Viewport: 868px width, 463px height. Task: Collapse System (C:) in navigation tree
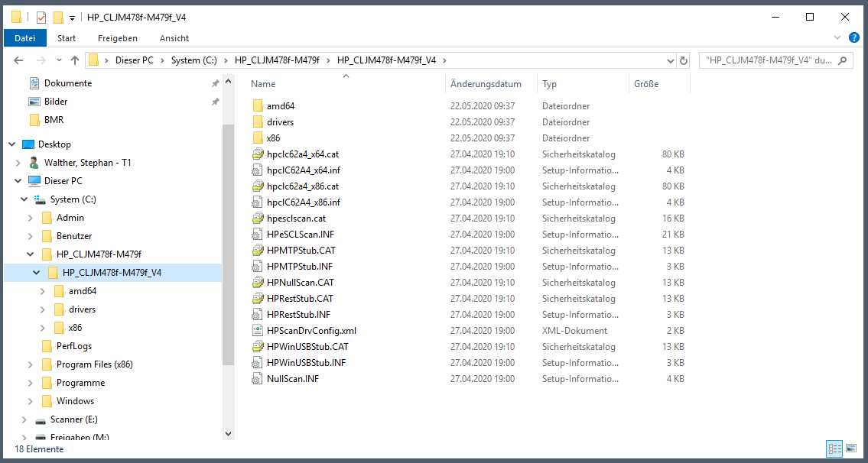point(24,199)
